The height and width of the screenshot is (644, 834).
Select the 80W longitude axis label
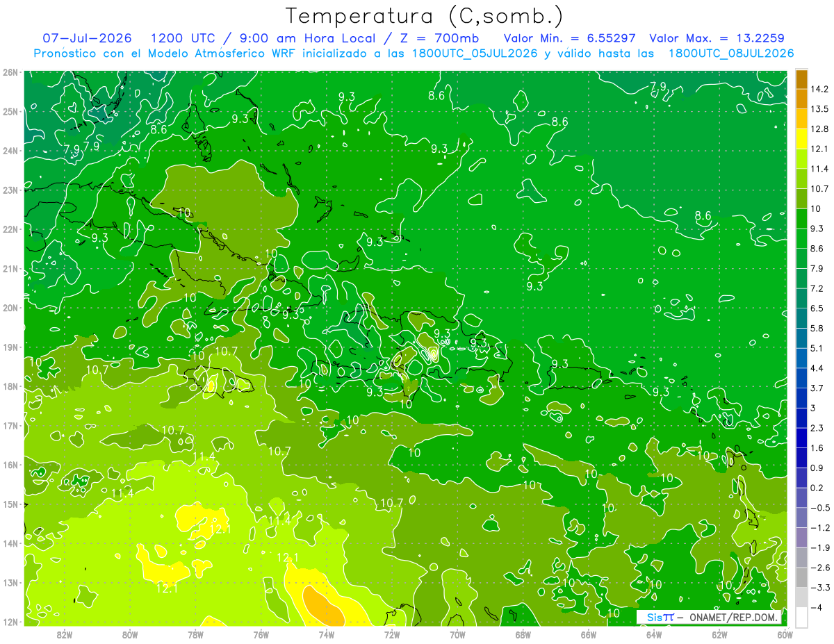pos(130,634)
